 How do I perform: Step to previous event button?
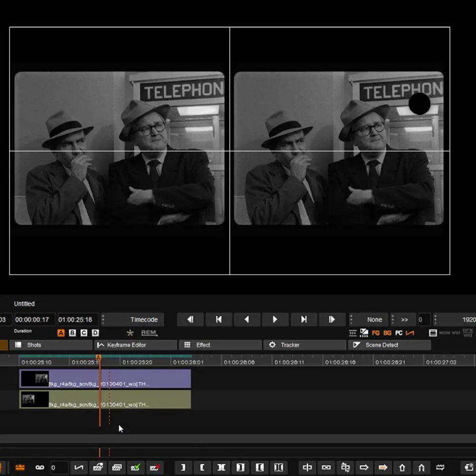pyautogui.click(x=190, y=320)
